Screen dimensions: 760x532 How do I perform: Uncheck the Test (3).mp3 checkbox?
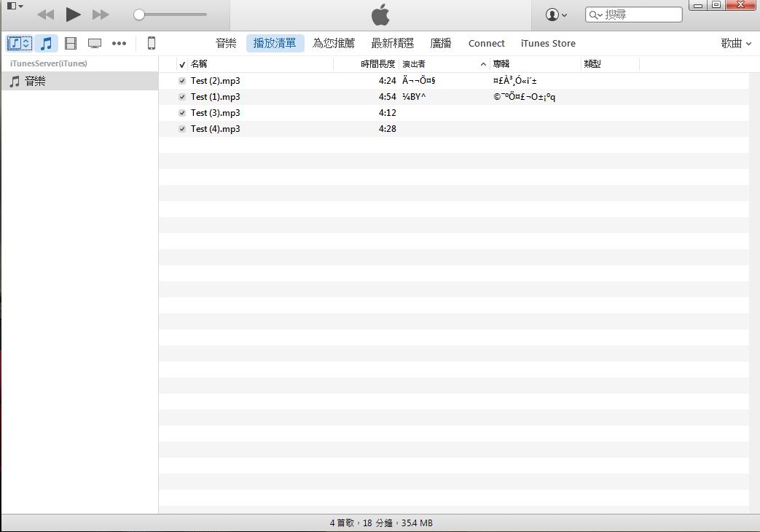click(x=182, y=113)
